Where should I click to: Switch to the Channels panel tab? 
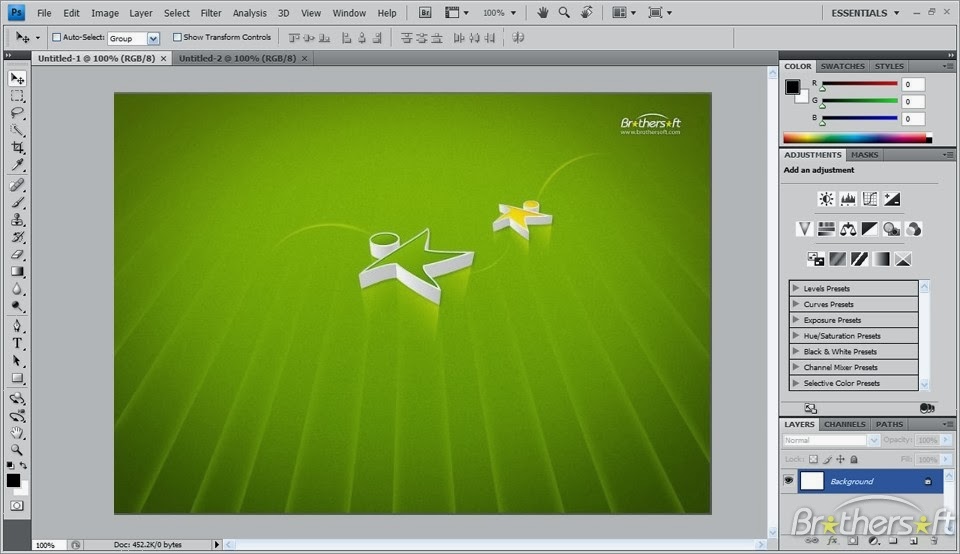coord(844,424)
